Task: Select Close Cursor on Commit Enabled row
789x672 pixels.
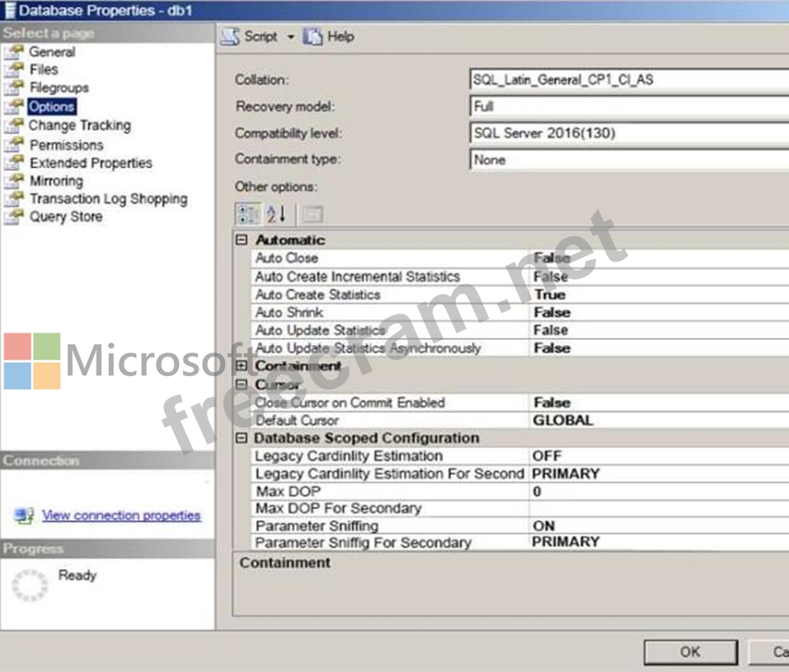Action: 519,402
